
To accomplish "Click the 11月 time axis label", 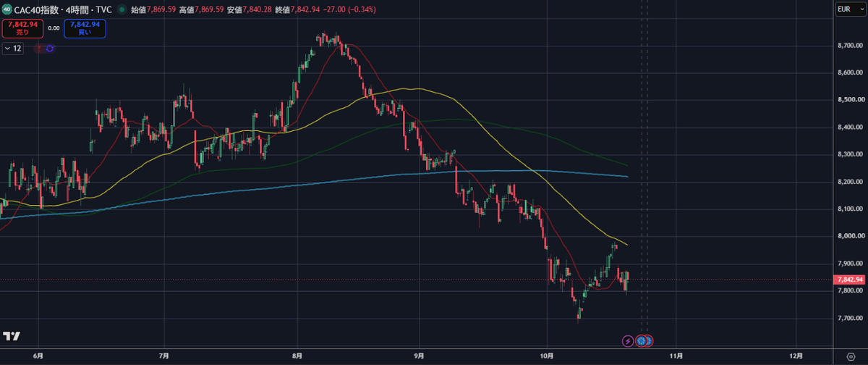I will pos(676,356).
